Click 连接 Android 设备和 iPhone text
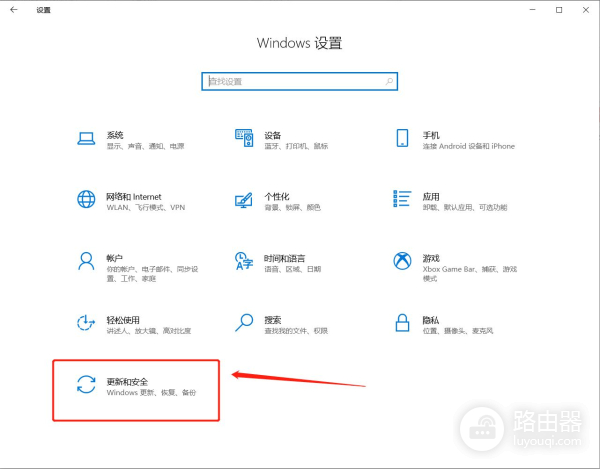Image resolution: width=600 pixels, height=469 pixels. pos(469,146)
